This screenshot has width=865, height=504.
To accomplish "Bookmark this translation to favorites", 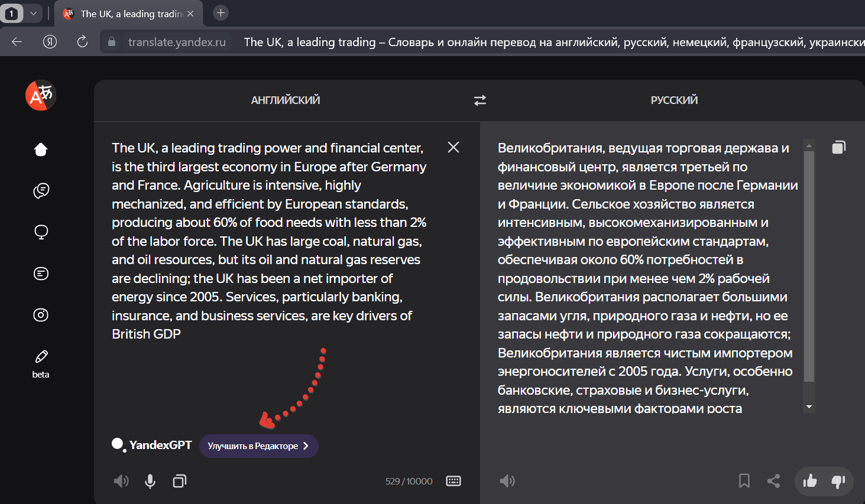I will [744, 481].
